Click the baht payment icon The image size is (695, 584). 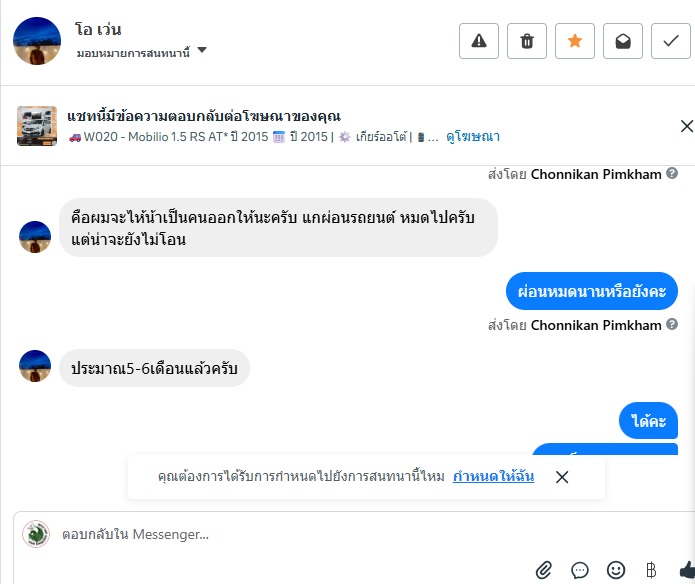pyautogui.click(x=651, y=570)
